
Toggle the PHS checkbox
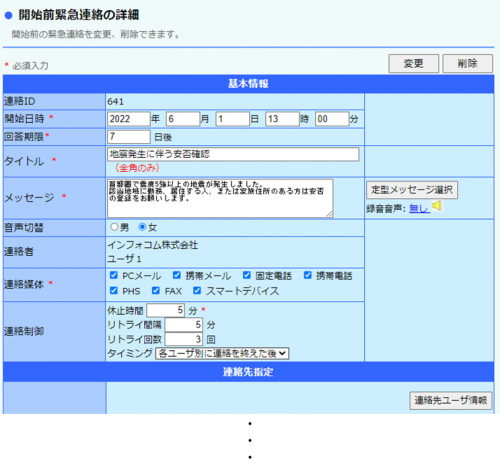pyautogui.click(x=114, y=291)
